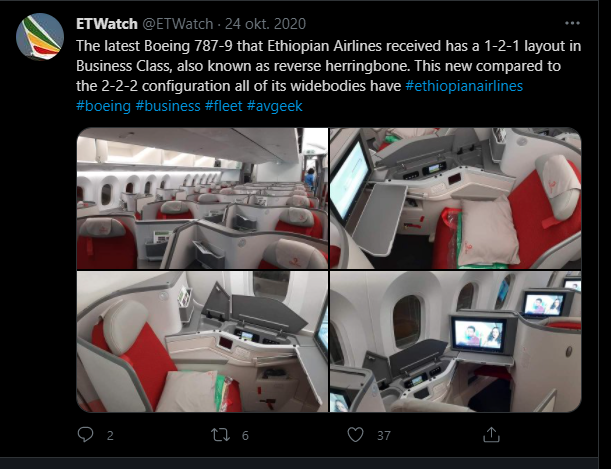
Task: Click the reply count number 2
Action: [x=110, y=436]
